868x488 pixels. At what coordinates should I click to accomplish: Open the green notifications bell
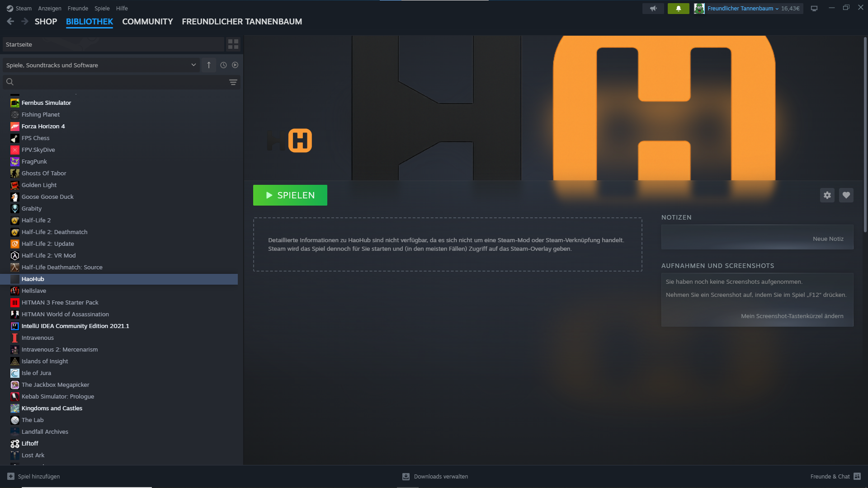point(678,8)
